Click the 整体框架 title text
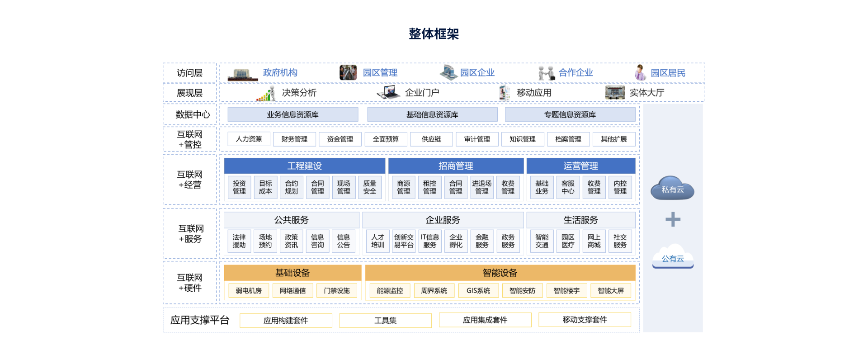Screen dimensions: 868x360 click(x=434, y=34)
